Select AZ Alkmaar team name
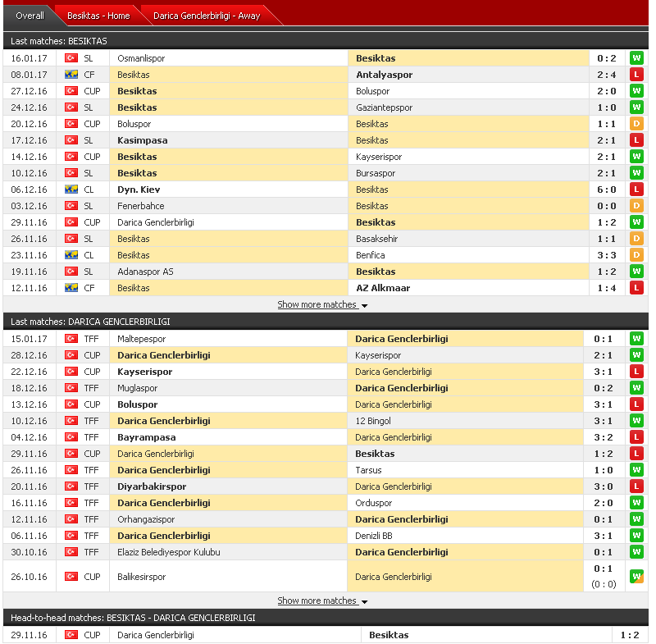The height and width of the screenshot is (644, 656). 383,288
